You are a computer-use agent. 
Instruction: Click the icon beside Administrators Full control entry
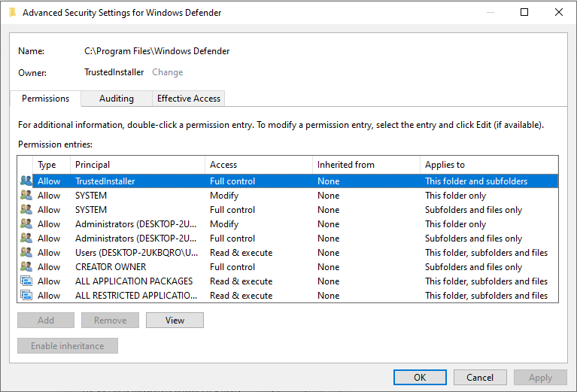pos(26,239)
